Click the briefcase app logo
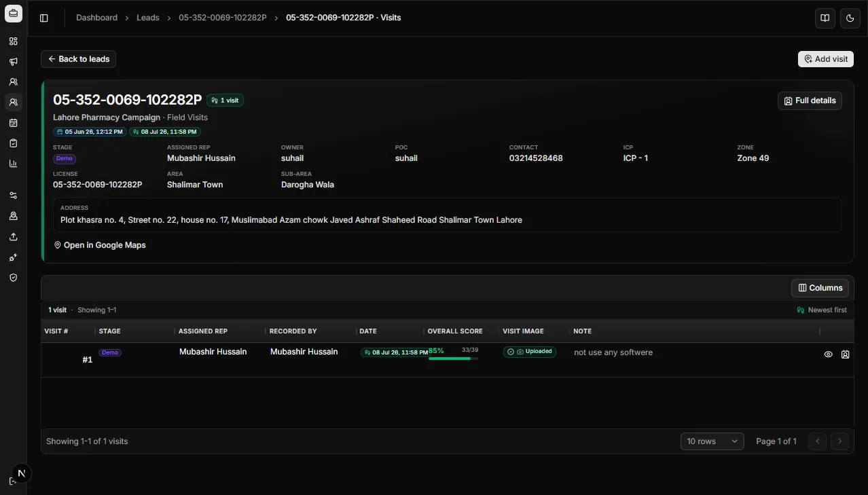 pos(14,13)
